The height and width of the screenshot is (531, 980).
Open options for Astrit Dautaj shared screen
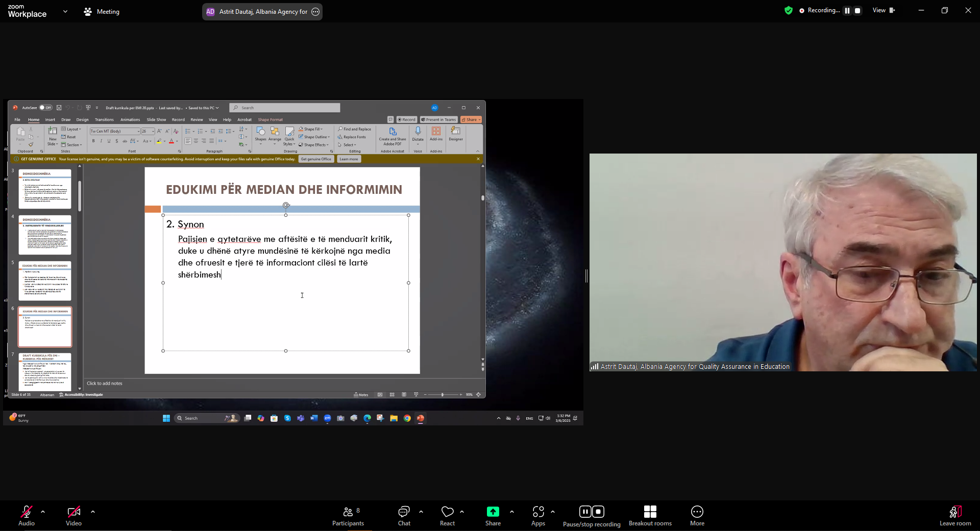(315, 12)
